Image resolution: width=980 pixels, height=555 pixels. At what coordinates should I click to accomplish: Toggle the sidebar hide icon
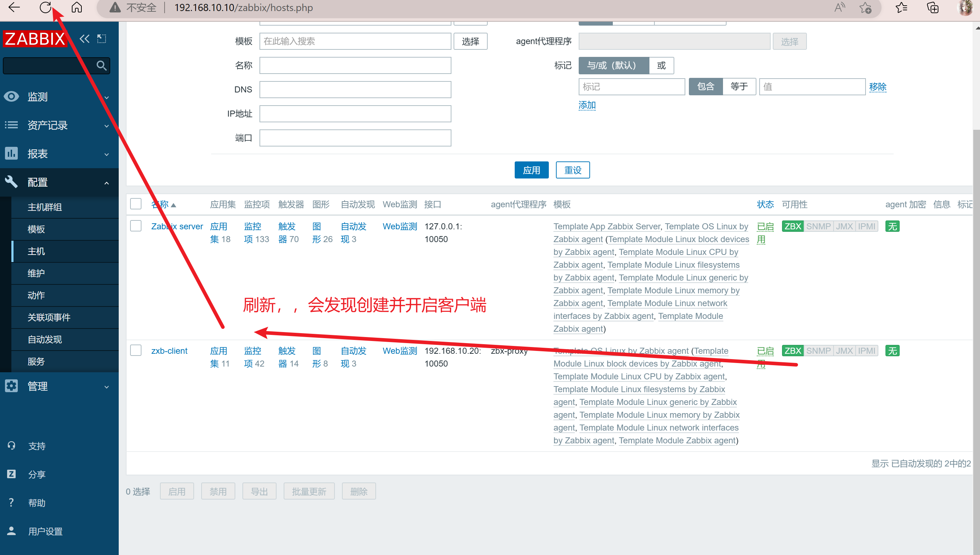tap(101, 38)
